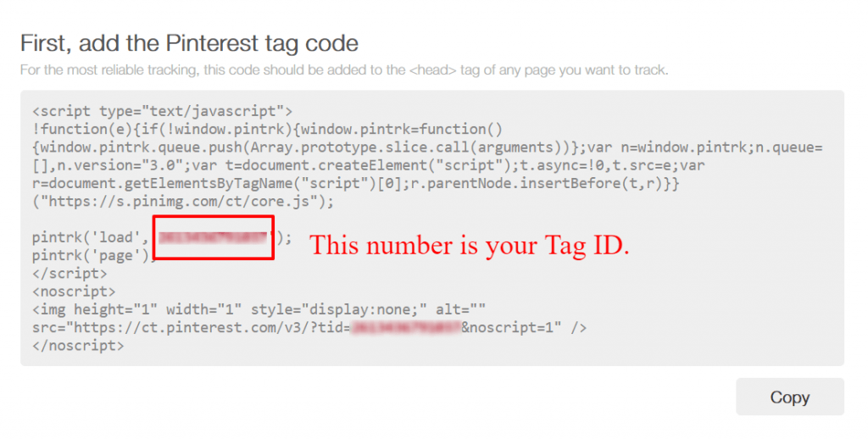The height and width of the screenshot is (439, 868).
Task: Click the !function(e) code line
Action: click(x=267, y=130)
